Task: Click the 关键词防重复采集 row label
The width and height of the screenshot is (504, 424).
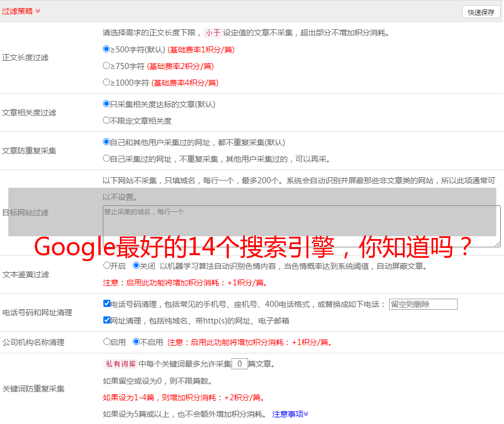Action: [x=33, y=389]
